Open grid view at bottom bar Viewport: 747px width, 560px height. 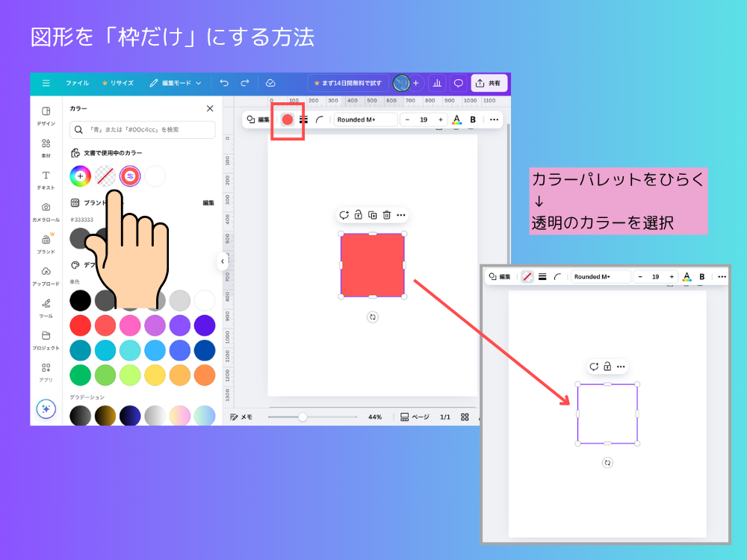pyautogui.click(x=465, y=417)
